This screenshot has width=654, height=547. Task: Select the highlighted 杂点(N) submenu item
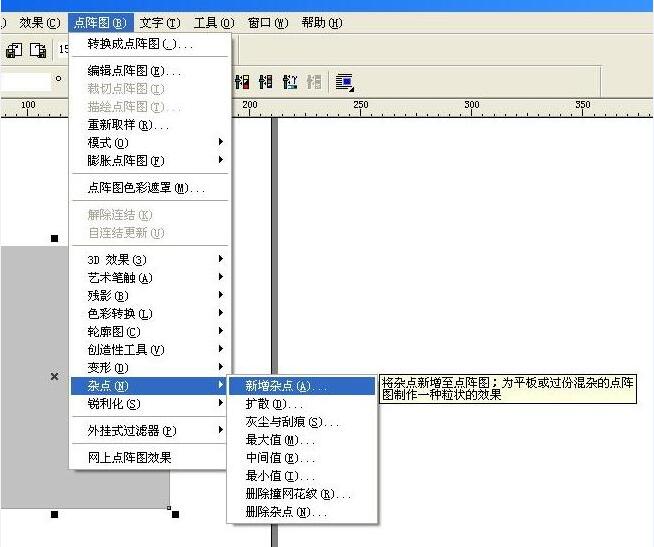[x=148, y=386]
